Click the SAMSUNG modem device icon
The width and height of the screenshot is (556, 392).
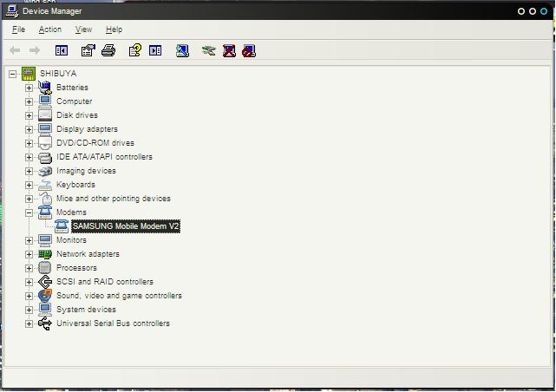click(62, 226)
